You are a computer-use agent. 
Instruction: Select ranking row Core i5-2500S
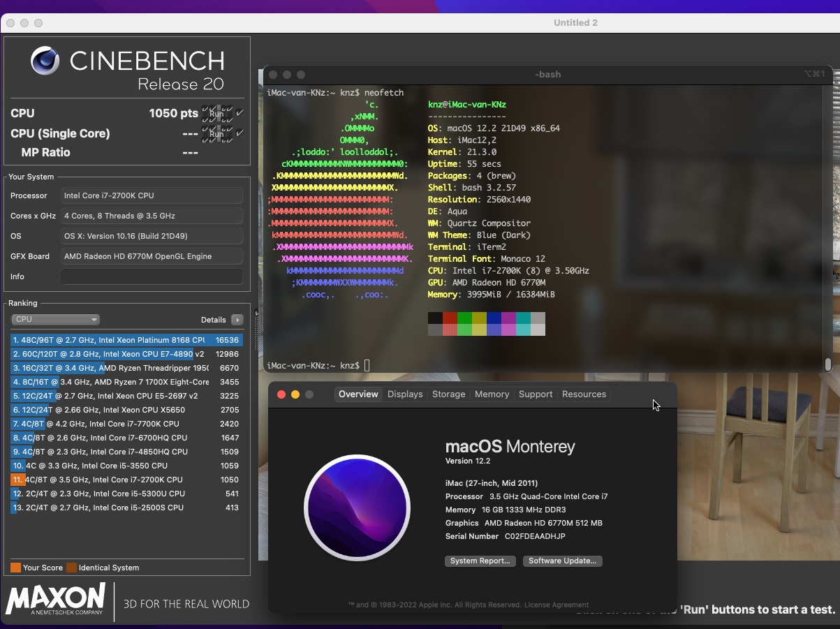point(126,508)
